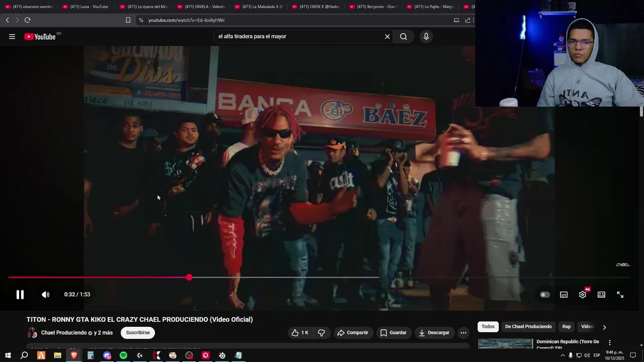Open the taskbar clock showing 9:48 p. m.
Image resolution: width=644 pixels, height=362 pixels.
coord(614,355)
